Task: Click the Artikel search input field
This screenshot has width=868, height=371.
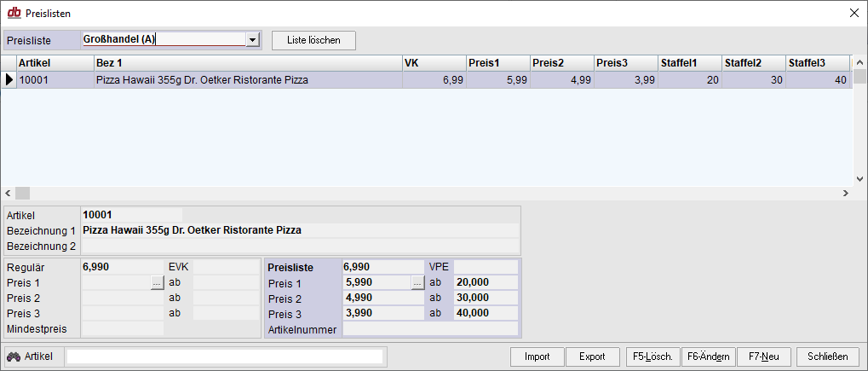Action: (225, 357)
